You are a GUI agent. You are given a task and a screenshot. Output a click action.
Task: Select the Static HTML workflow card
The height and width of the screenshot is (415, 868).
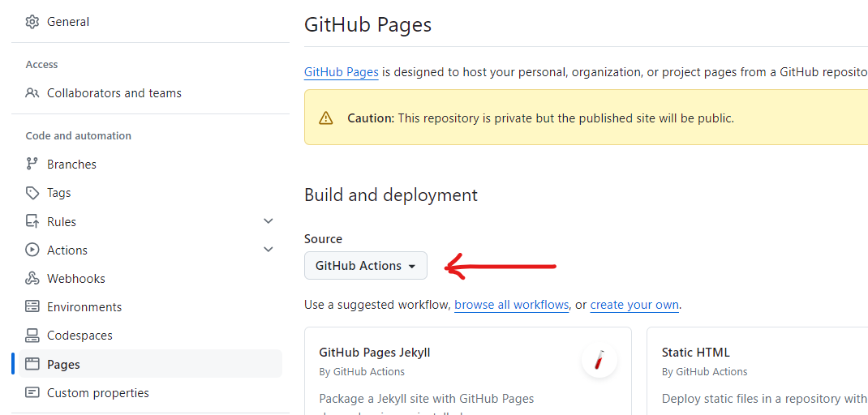(758, 370)
